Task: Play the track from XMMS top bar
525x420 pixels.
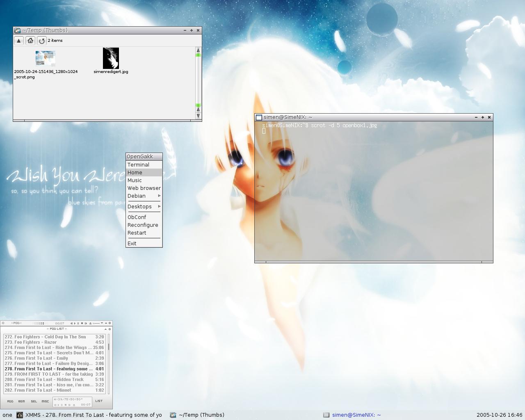Action: pos(75,323)
